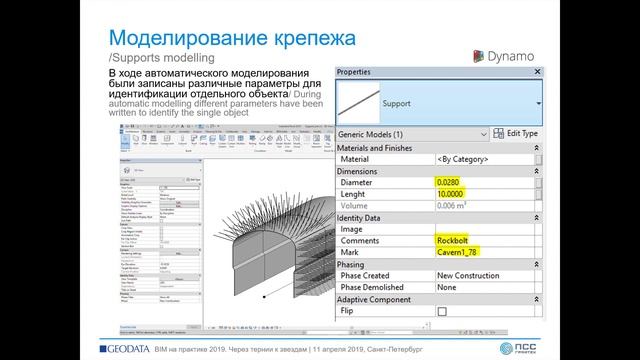Click associate parameter button beside Lenght
Screen dimensions: 640x360
[x=538, y=194]
